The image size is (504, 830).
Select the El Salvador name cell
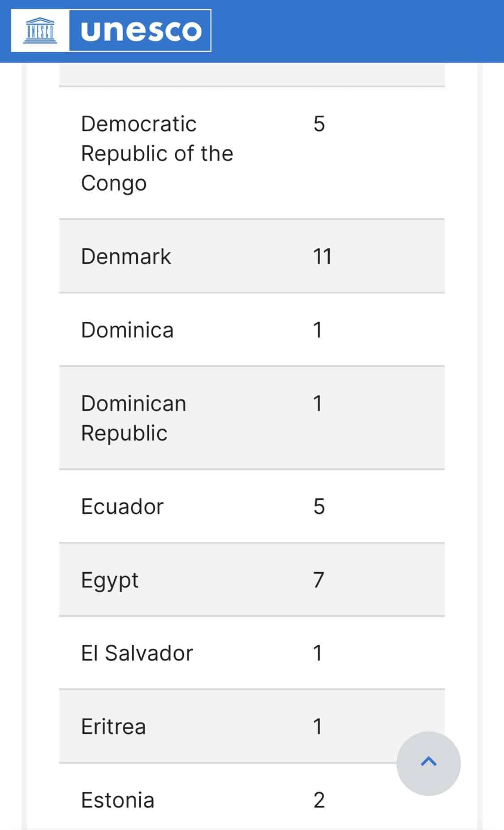point(137,653)
